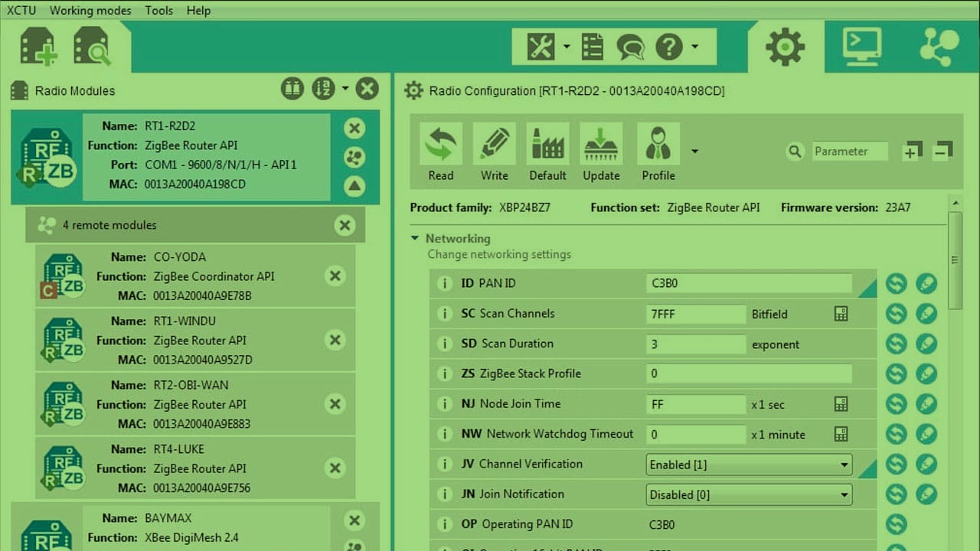Click the configuration panel vertical scrollbar
The image size is (980, 551).
point(955,260)
